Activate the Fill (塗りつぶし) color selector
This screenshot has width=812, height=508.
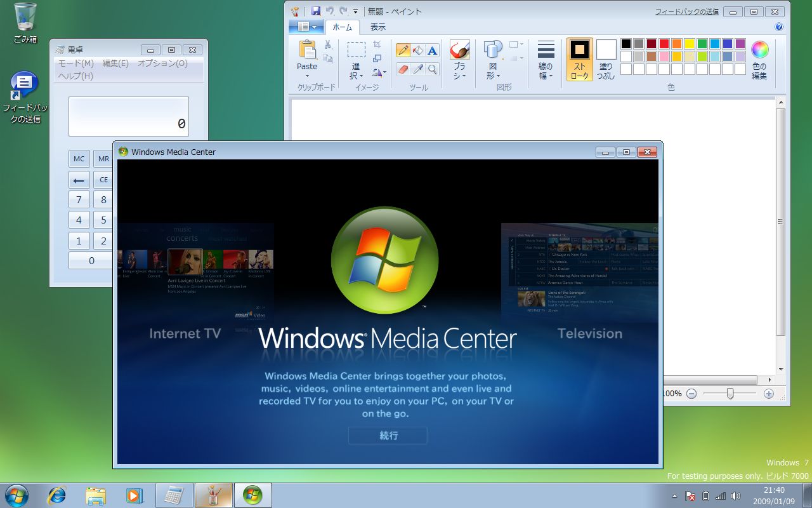(x=606, y=59)
